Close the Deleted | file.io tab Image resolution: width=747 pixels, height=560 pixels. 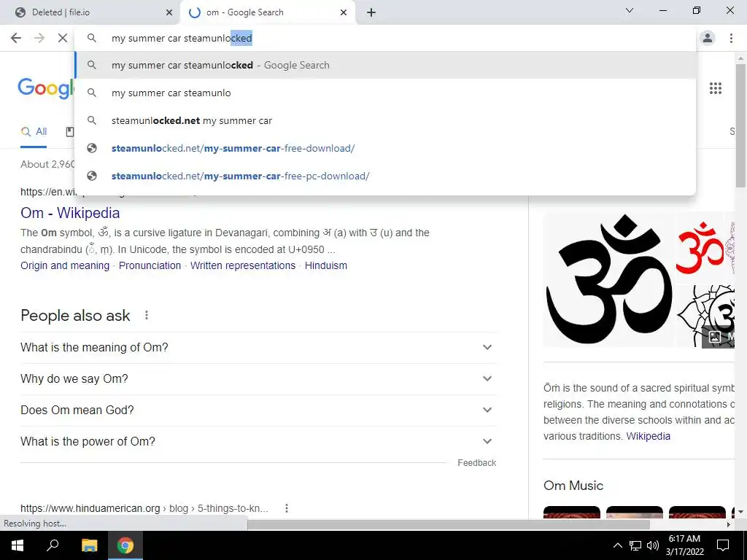point(169,12)
